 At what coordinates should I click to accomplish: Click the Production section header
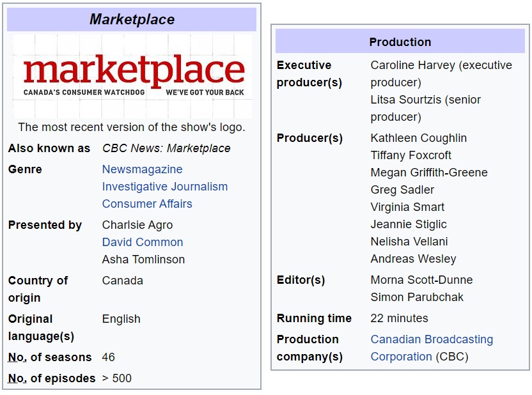click(x=400, y=42)
